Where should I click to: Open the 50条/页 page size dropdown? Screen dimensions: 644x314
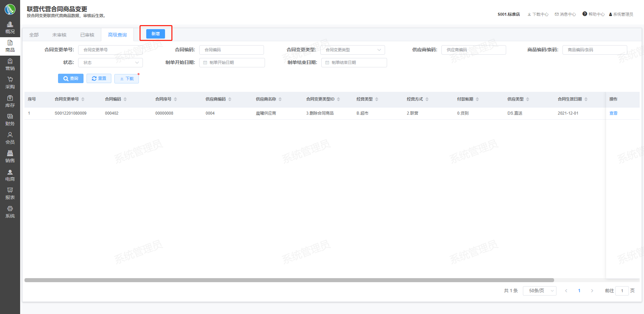539,291
